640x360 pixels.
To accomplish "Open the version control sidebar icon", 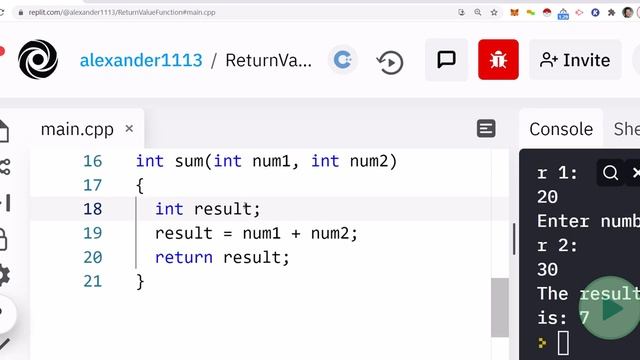I will [4, 167].
